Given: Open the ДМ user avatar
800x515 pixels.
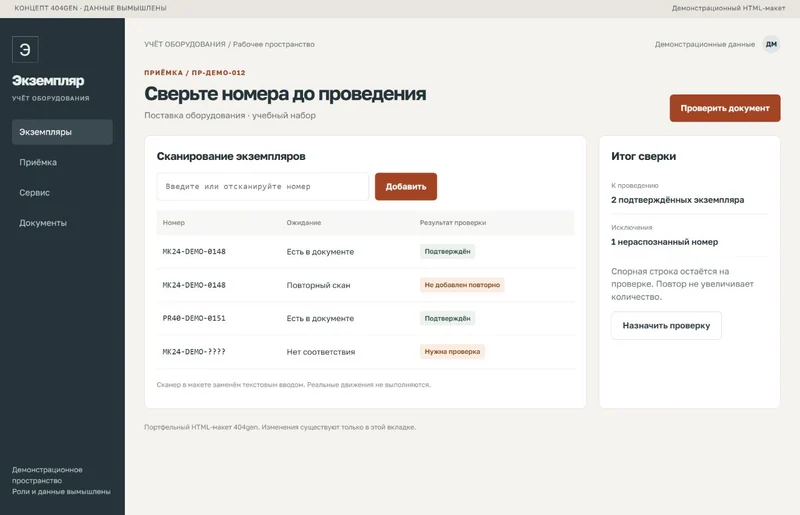Looking at the screenshot, I should click(771, 44).
